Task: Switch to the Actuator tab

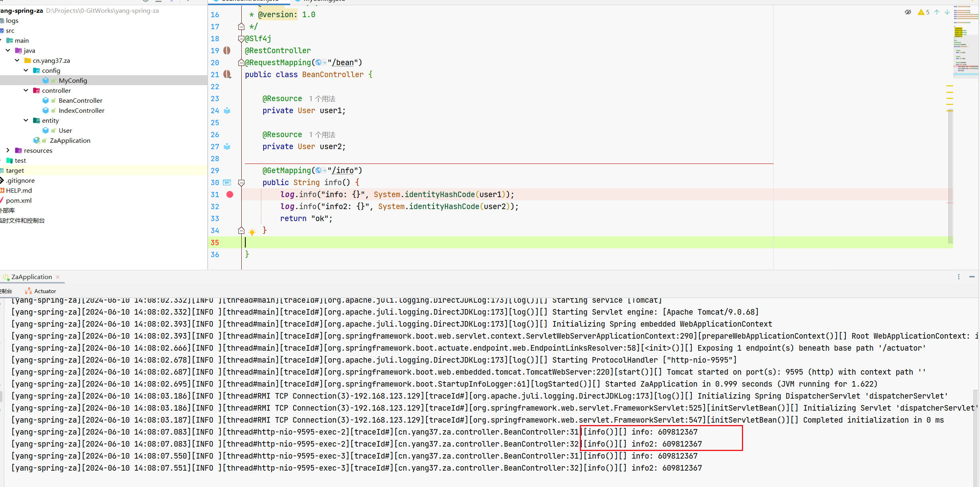Action: tap(40, 291)
